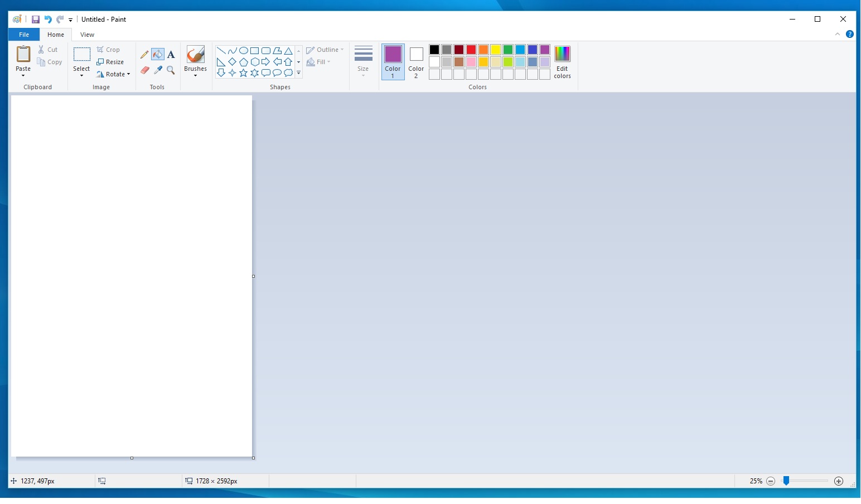Switch to the View tab
This screenshot has height=504, width=861.
click(87, 35)
